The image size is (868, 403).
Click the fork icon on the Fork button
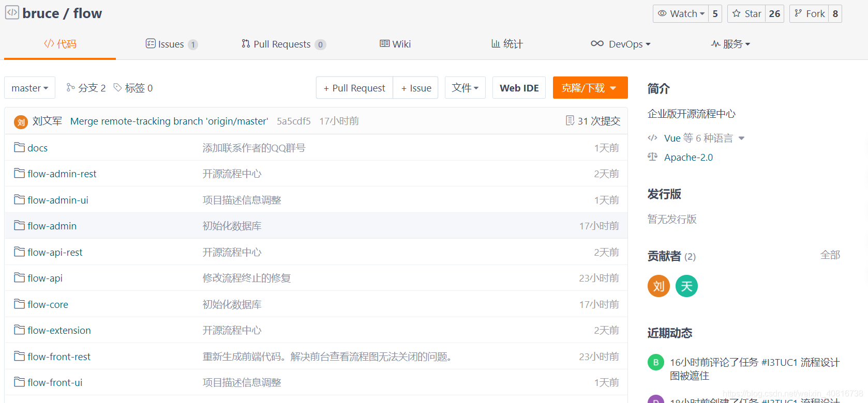pos(798,13)
